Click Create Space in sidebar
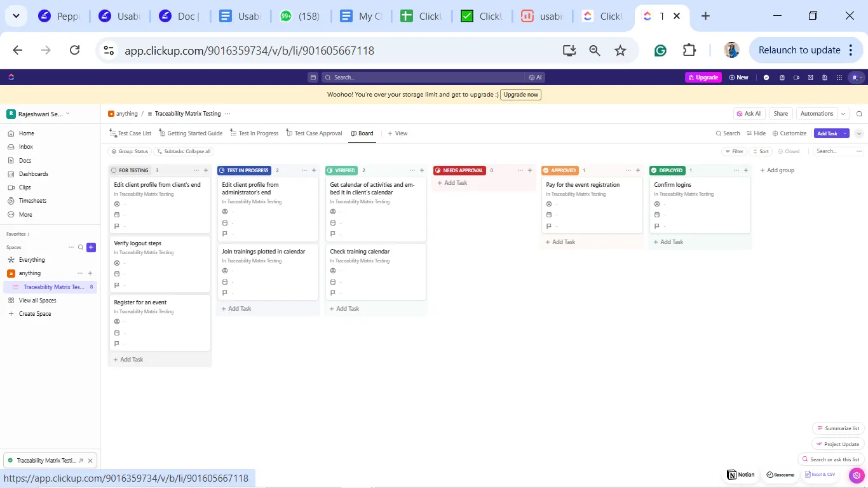 (x=29, y=314)
